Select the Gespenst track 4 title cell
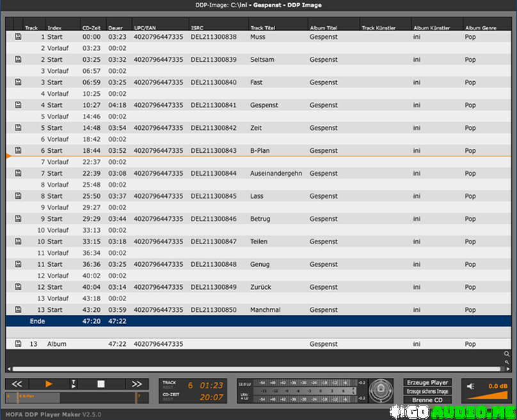 pos(264,105)
